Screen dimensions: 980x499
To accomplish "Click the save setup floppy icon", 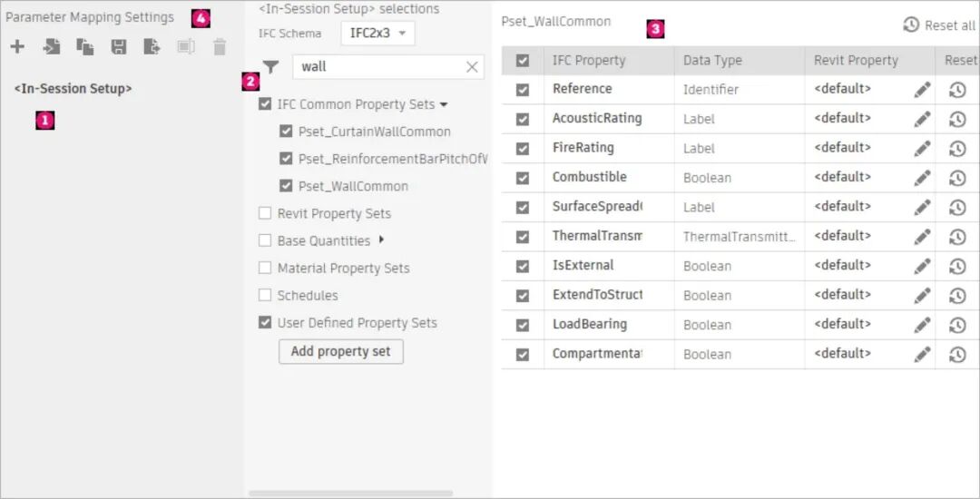I will [119, 47].
